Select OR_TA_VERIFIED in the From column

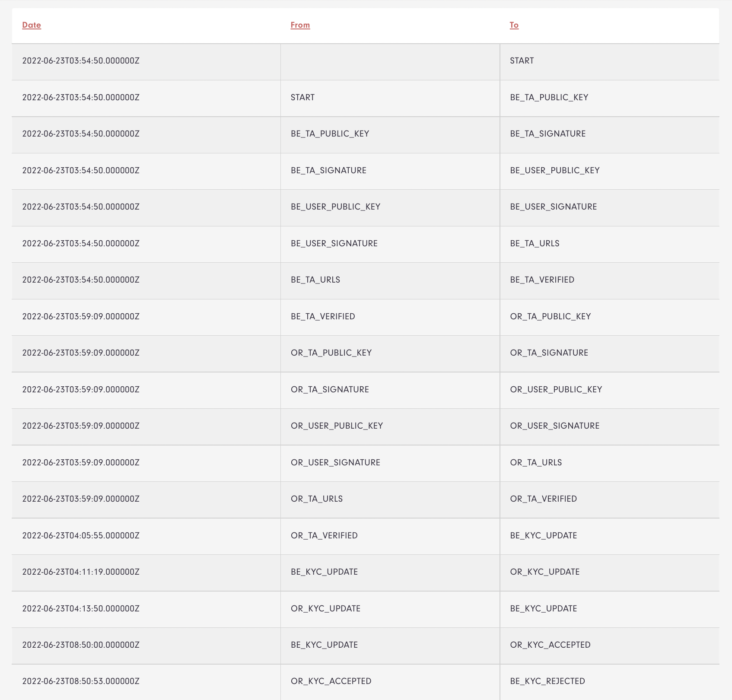point(325,535)
